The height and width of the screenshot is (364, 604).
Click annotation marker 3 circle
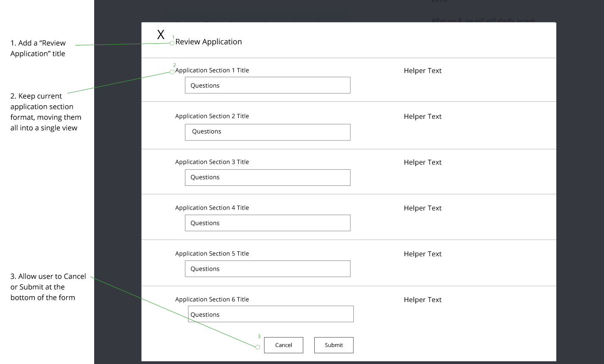click(x=257, y=347)
